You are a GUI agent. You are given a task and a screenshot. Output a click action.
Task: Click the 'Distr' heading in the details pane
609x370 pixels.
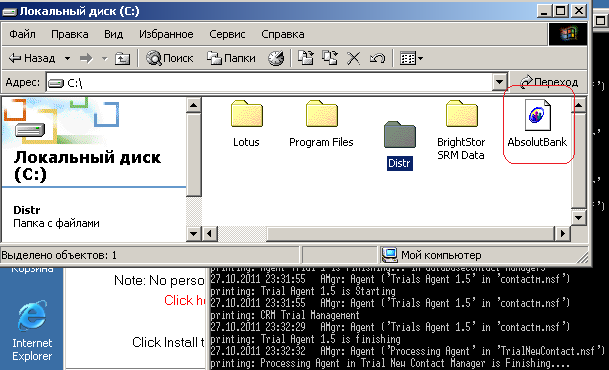pyautogui.click(x=27, y=210)
